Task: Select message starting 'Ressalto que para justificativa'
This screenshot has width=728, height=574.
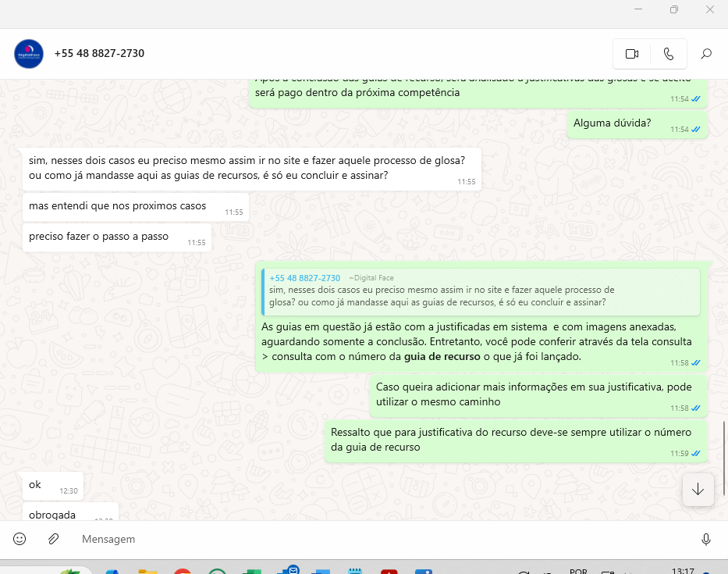Action: [516, 441]
